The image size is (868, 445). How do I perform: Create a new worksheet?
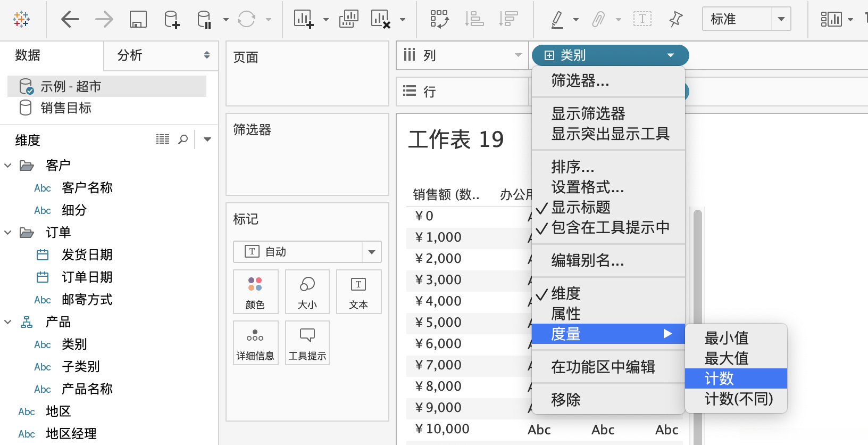coord(304,19)
